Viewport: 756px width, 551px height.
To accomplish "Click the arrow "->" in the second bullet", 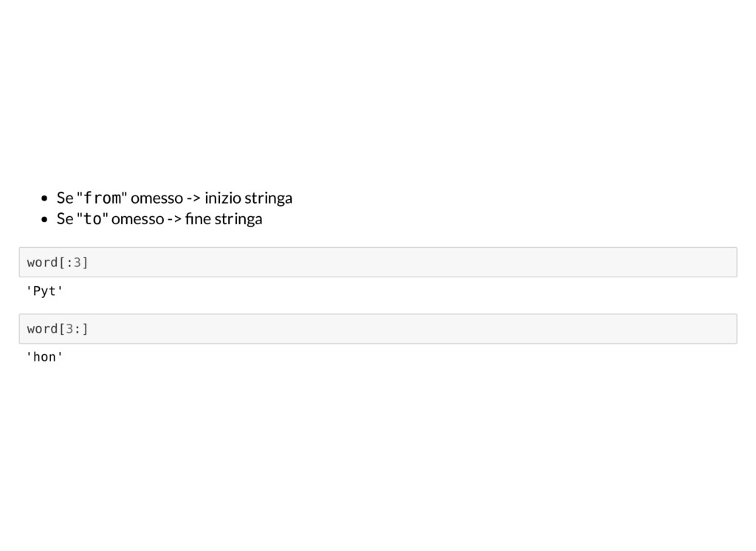I will (174, 220).
